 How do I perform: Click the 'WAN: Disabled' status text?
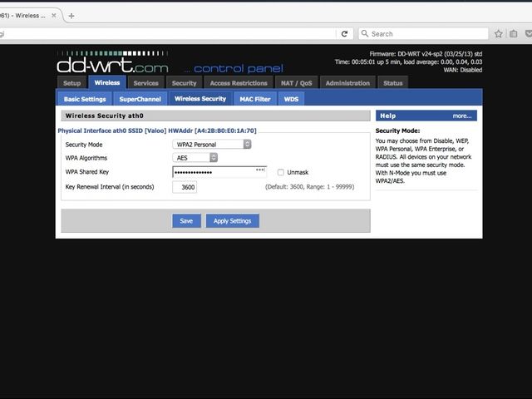463,70
